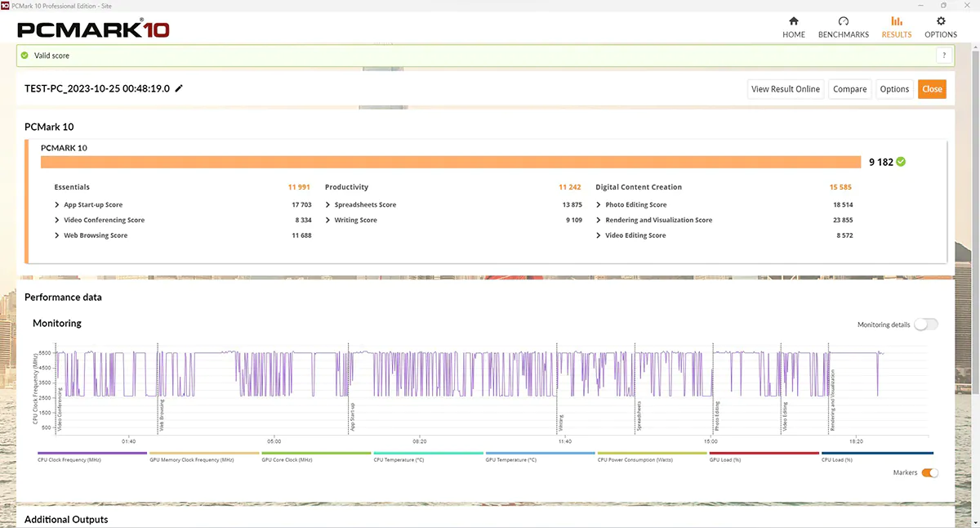The image size is (980, 528).
Task: Click the Performance data heading
Action: pyautogui.click(x=63, y=298)
